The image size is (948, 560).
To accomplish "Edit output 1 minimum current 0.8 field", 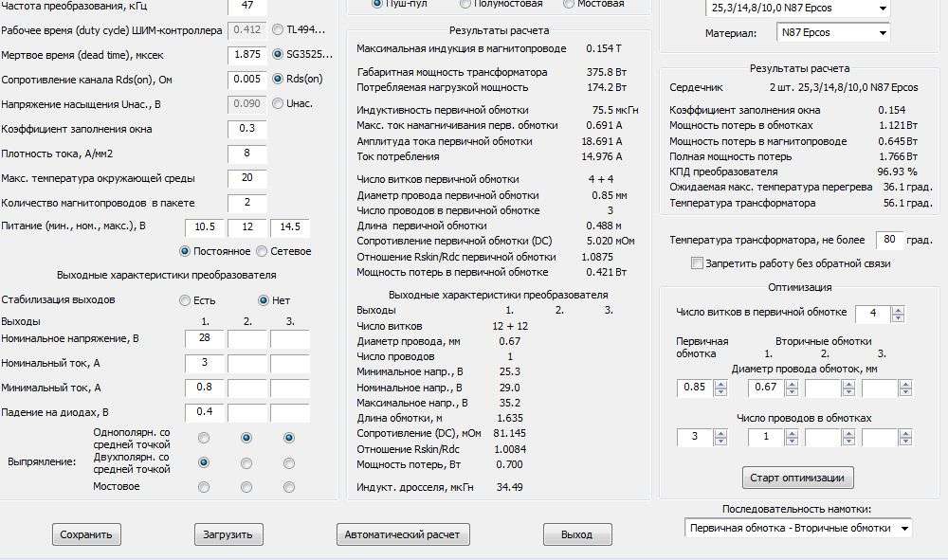I will [205, 388].
